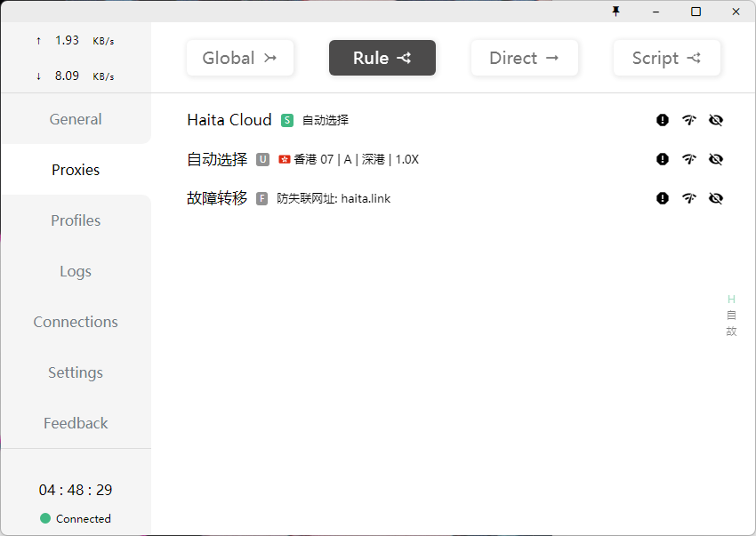Open the Profiles tab in sidebar
Screen dimensions: 756x536
click(76, 220)
